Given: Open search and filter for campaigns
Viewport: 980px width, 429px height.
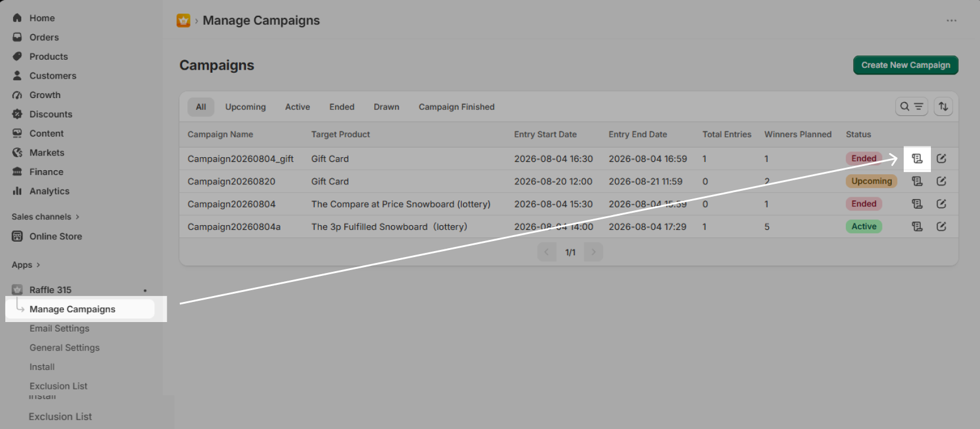Looking at the screenshot, I should click(x=911, y=106).
